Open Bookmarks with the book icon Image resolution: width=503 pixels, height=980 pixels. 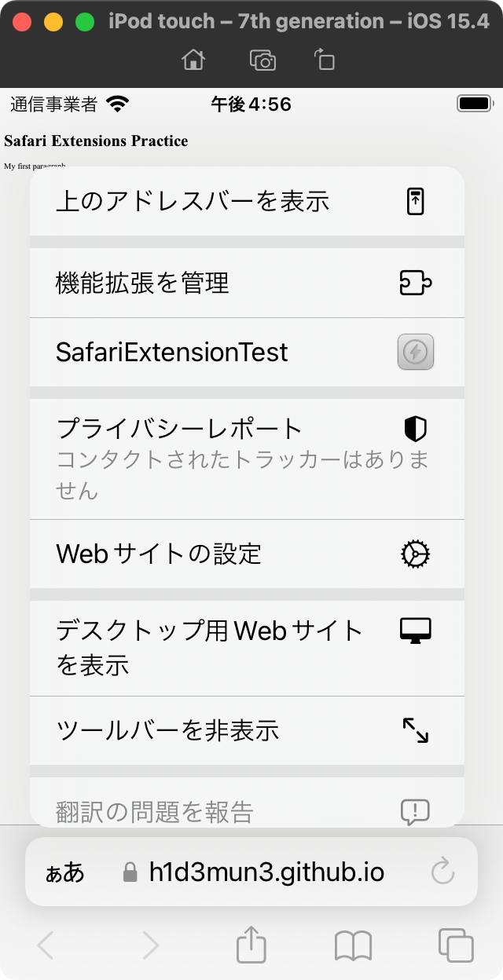(x=353, y=946)
